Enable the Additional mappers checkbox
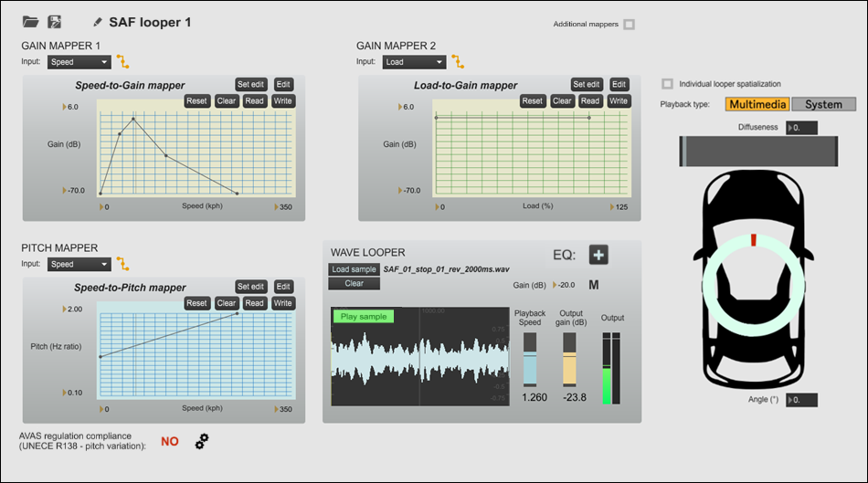 point(629,25)
